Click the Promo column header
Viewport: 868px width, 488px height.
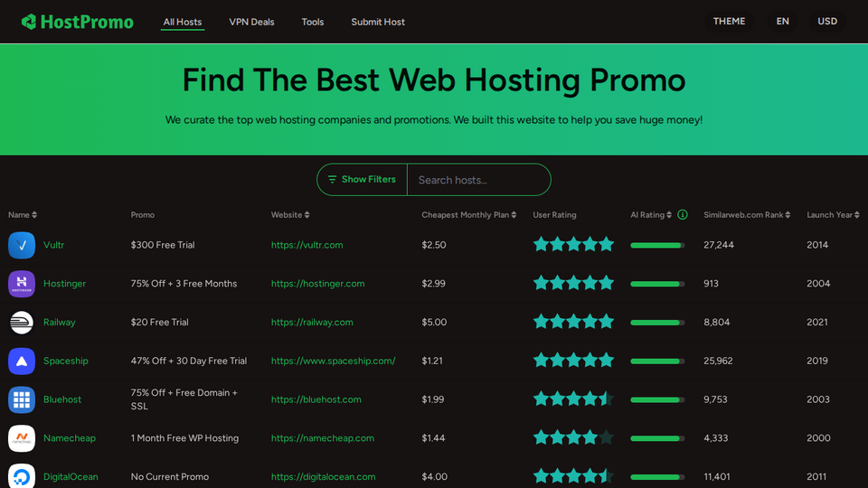click(x=142, y=215)
